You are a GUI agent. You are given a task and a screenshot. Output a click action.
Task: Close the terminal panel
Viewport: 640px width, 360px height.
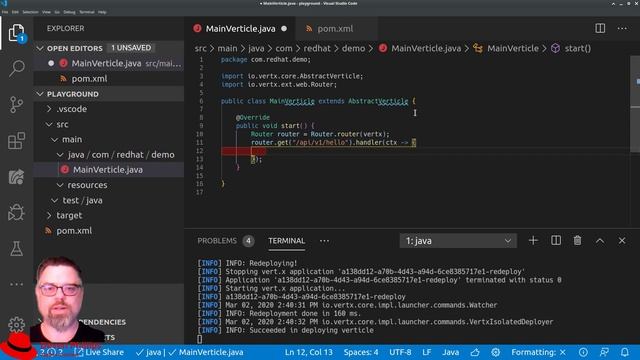[622, 241]
